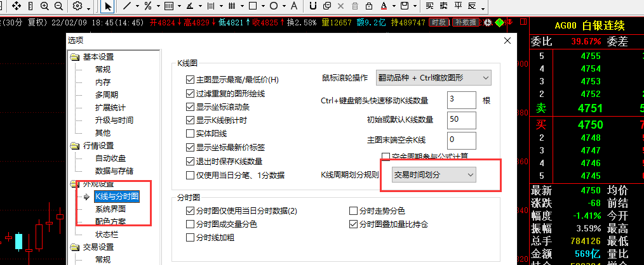Enable 分时线加粗 checkbox
The height and width of the screenshot is (265, 644).
tap(190, 238)
